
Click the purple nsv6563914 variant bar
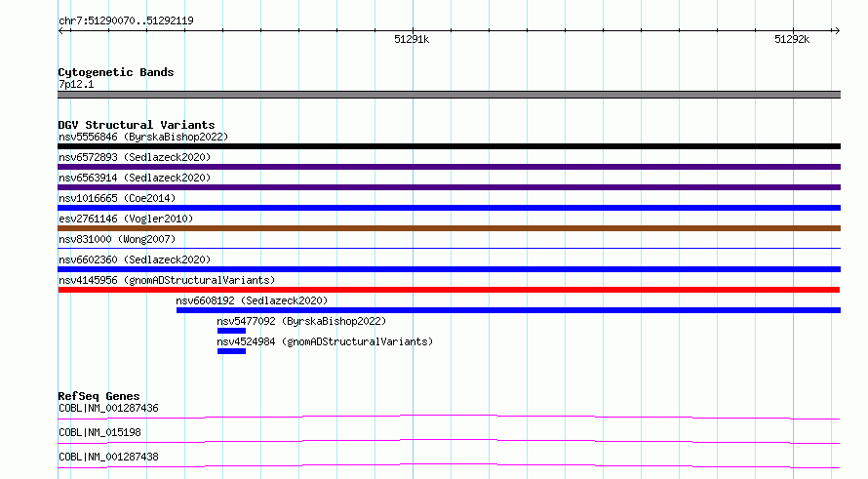click(449, 187)
